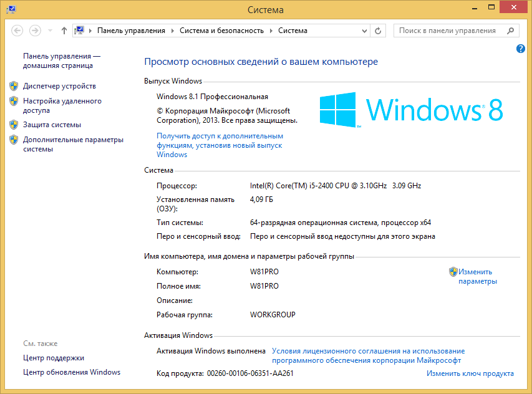
Task: Click Изменить параметры link
Action: click(478, 276)
